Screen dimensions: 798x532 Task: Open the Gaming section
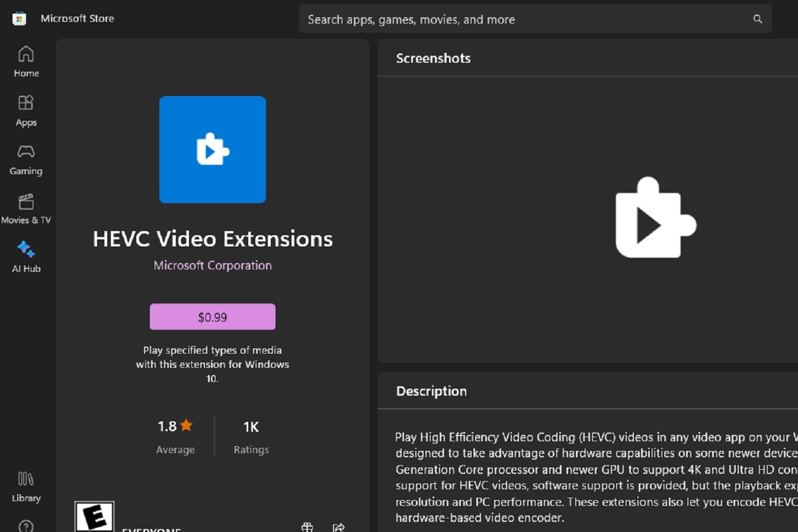[26, 160]
